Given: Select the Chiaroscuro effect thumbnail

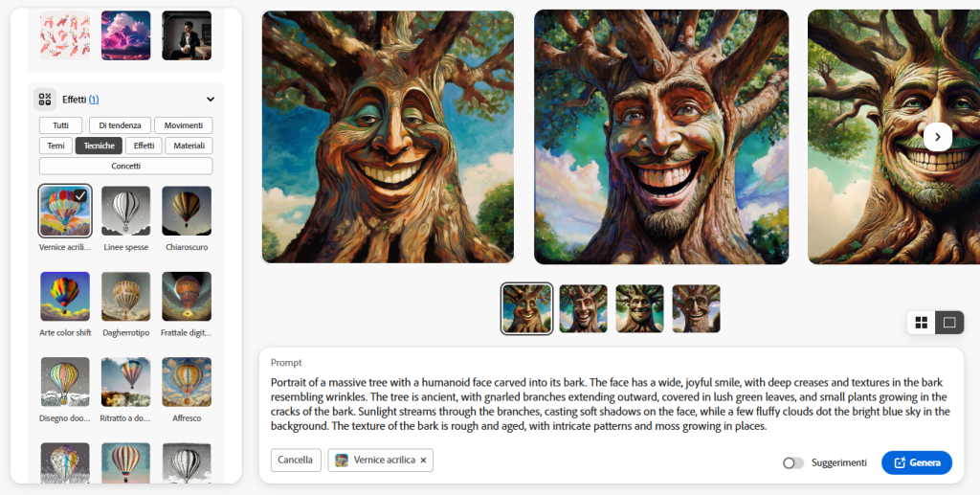Looking at the screenshot, I should click(187, 212).
